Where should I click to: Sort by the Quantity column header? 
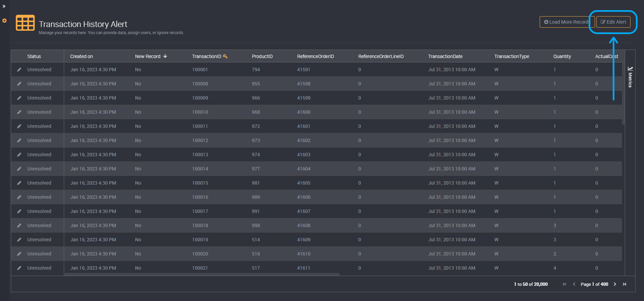562,56
